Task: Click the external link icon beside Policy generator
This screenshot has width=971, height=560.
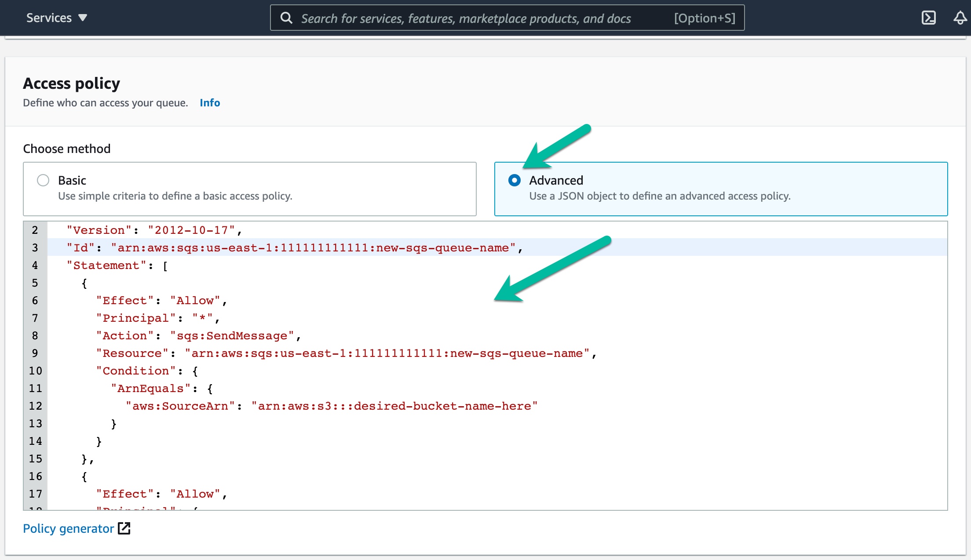Action: pyautogui.click(x=124, y=528)
